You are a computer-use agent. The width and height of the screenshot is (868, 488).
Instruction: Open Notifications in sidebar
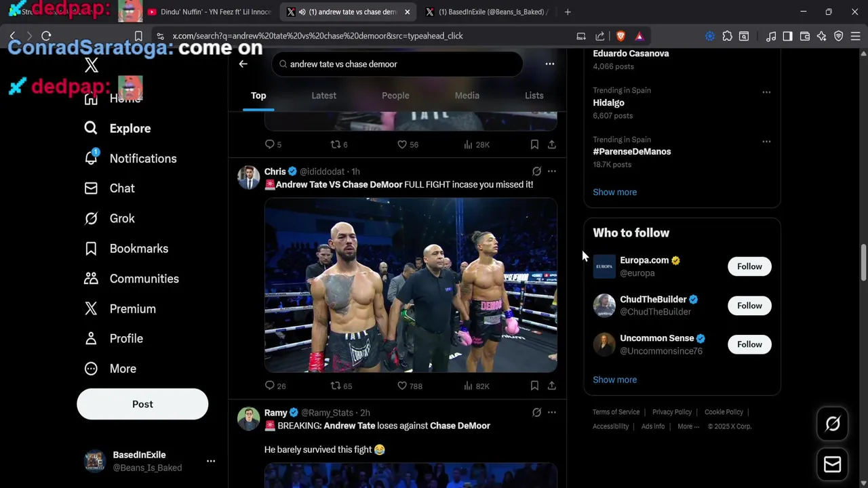[x=130, y=159]
